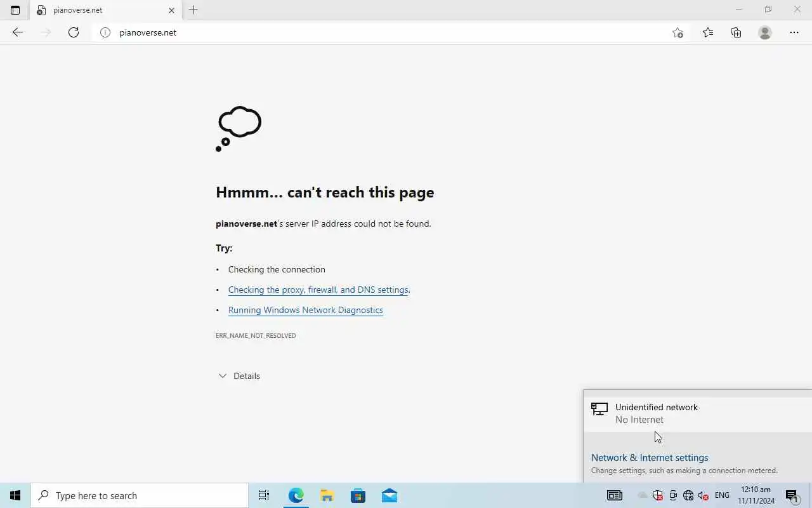Open OneDrive cloud tray icon
Image resolution: width=812 pixels, height=508 pixels.
[643, 495]
